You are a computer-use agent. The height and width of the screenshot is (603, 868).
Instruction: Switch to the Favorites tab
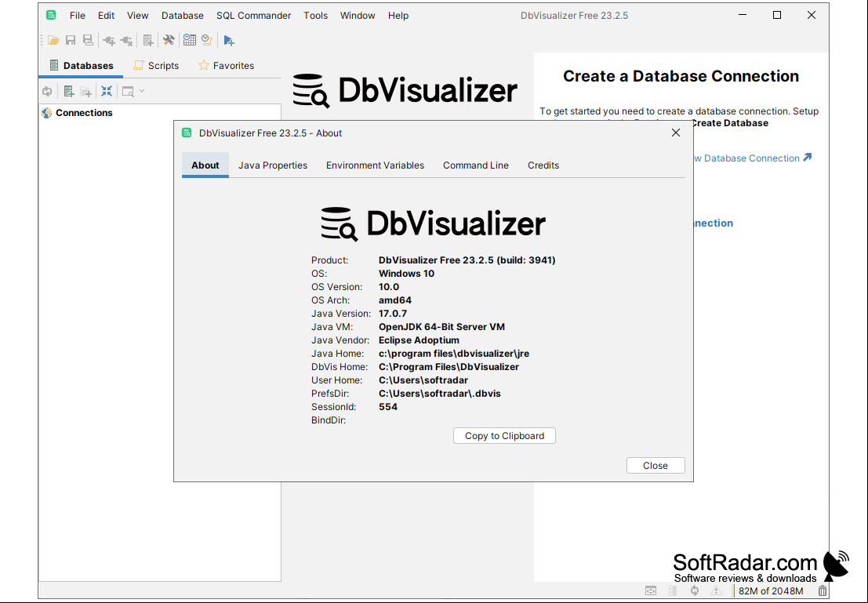click(226, 65)
